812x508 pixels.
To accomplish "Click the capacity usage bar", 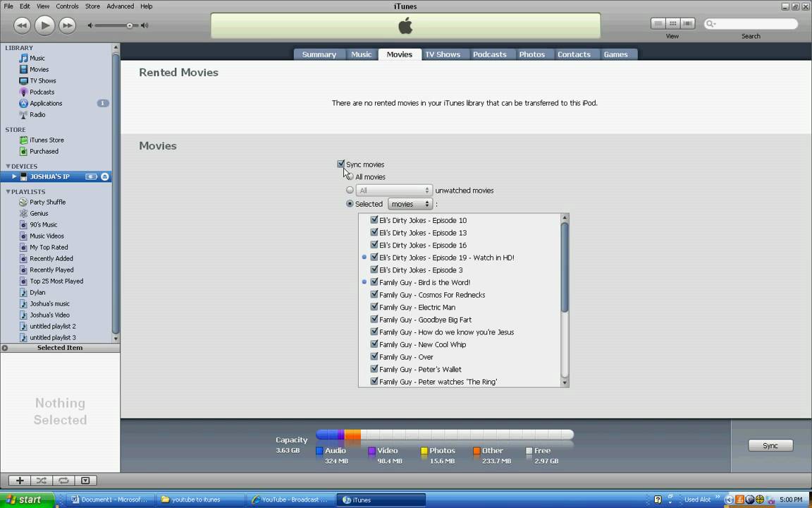I will click(x=445, y=435).
